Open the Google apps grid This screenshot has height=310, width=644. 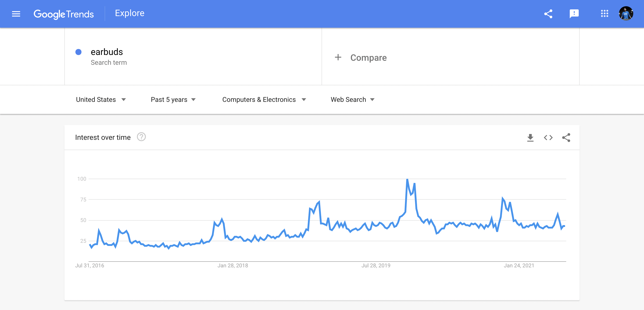click(x=604, y=13)
